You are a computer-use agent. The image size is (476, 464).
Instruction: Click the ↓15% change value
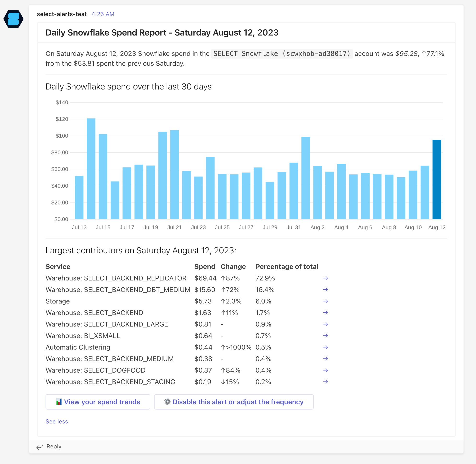(230, 382)
